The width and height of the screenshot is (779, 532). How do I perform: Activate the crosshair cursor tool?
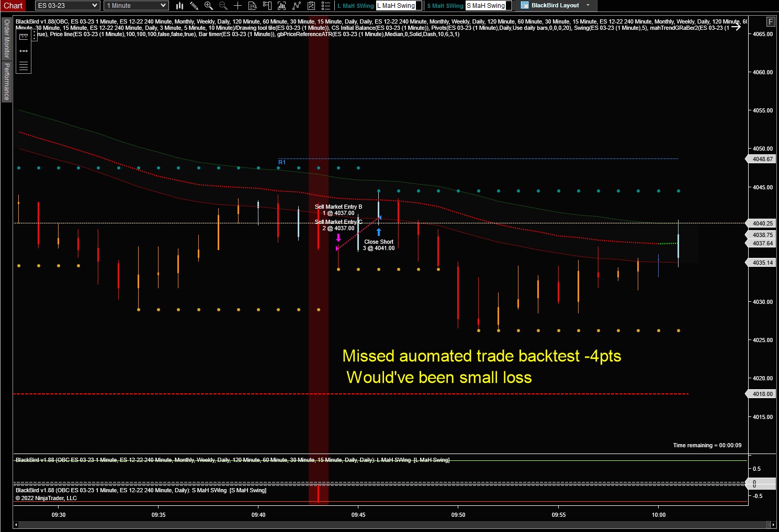(238, 6)
